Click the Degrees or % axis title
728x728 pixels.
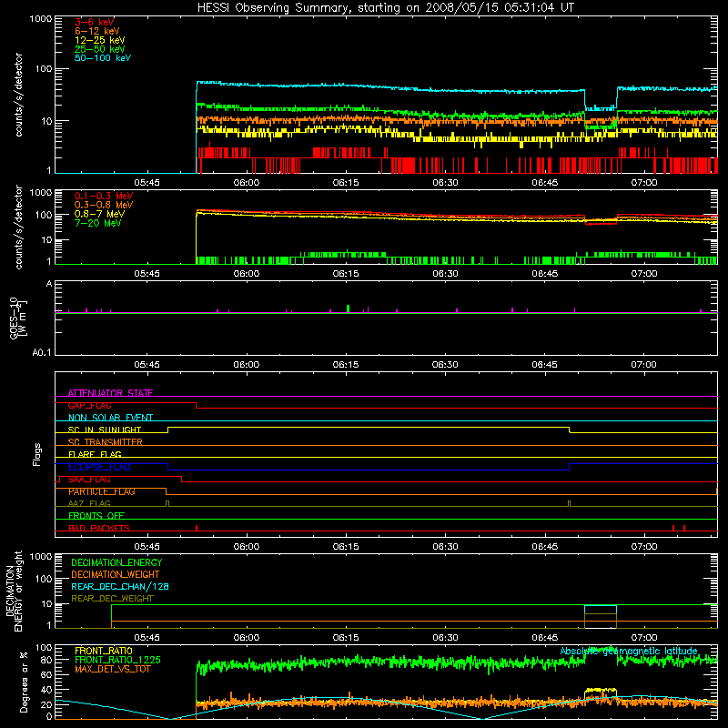24,682
